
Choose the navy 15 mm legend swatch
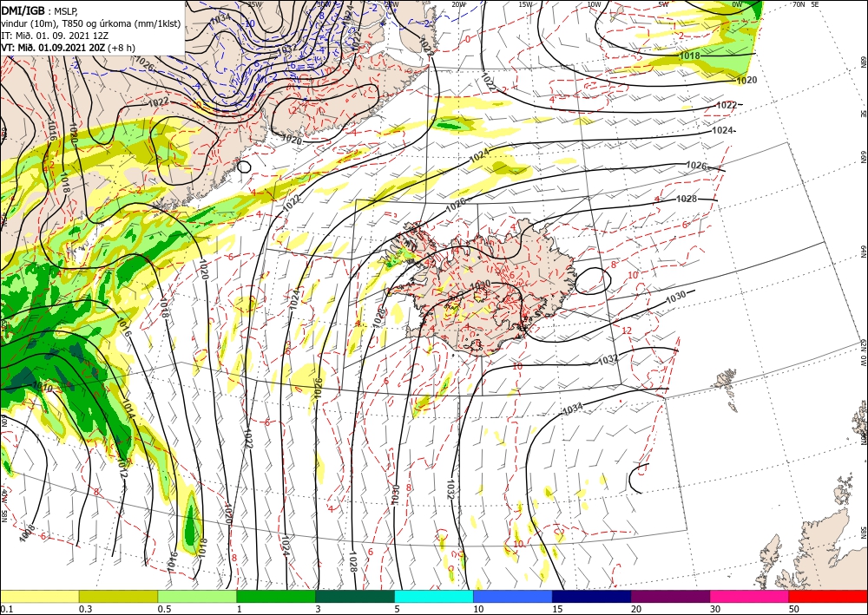coord(592,596)
